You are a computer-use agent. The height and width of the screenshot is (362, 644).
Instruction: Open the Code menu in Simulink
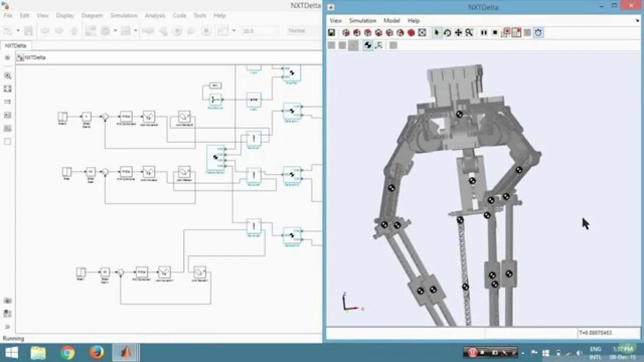tap(180, 16)
